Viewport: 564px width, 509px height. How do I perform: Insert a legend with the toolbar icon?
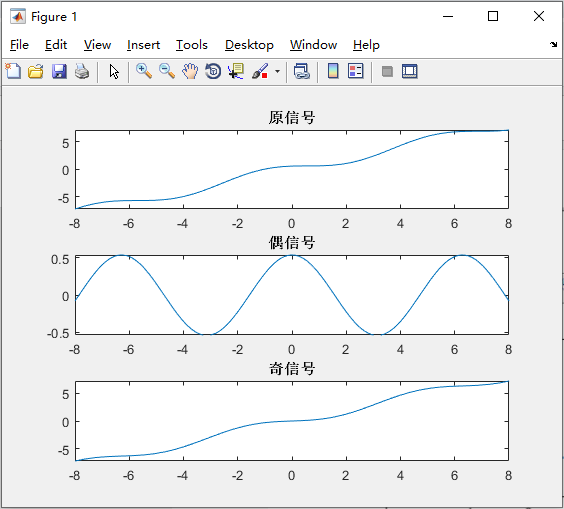tap(356, 71)
